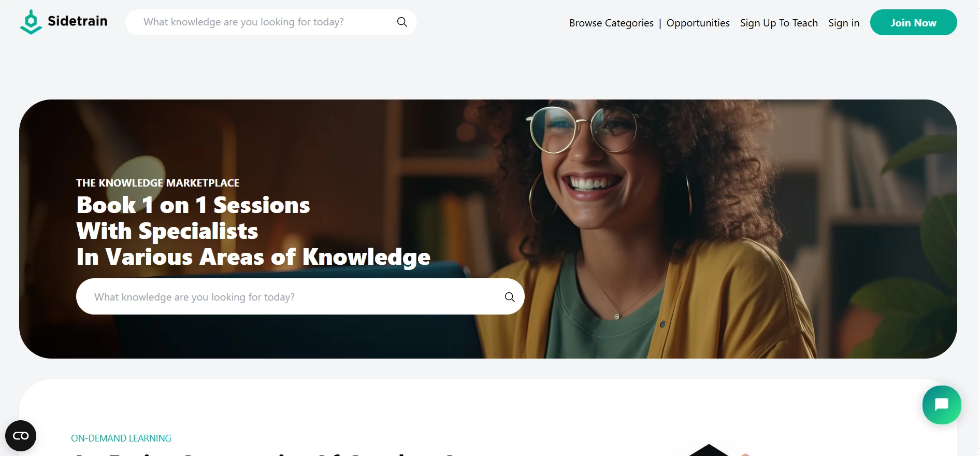Image resolution: width=980 pixels, height=456 pixels.
Task: Click the Sidetrain logo icon
Action: [x=31, y=22]
